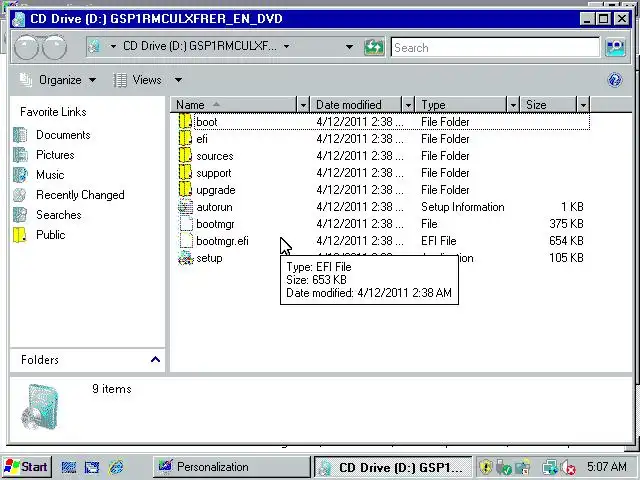Select the sources folder icon
Image resolution: width=640 pixels, height=480 pixels.
pyautogui.click(x=185, y=156)
